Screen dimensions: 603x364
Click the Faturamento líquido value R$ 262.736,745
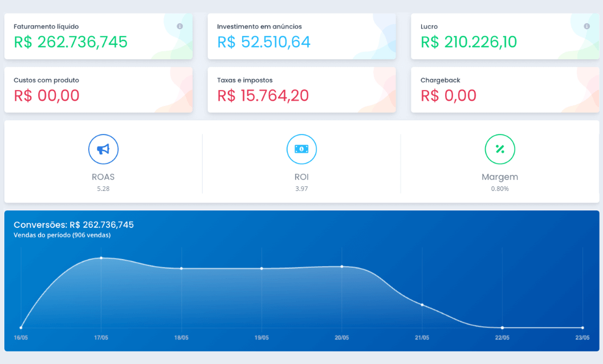pos(70,42)
